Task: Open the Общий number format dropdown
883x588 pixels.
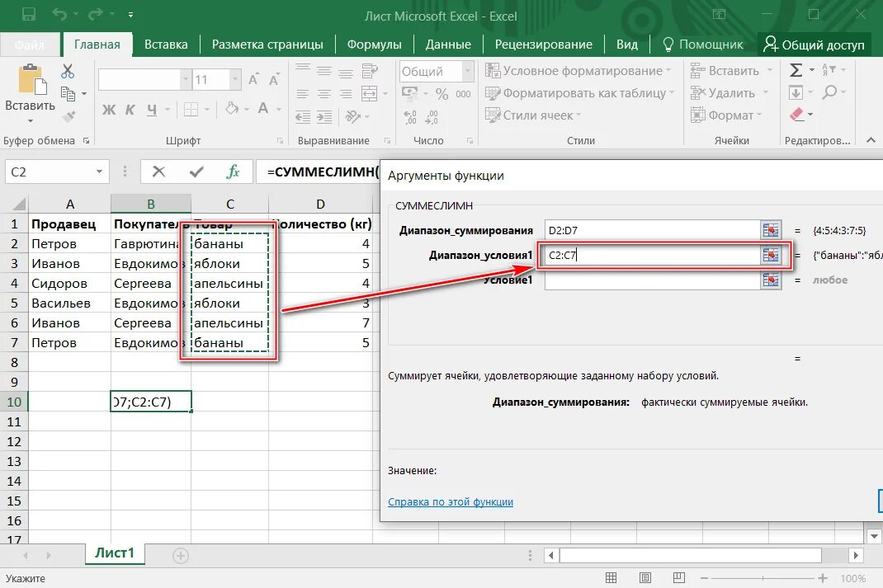Action: pos(467,72)
